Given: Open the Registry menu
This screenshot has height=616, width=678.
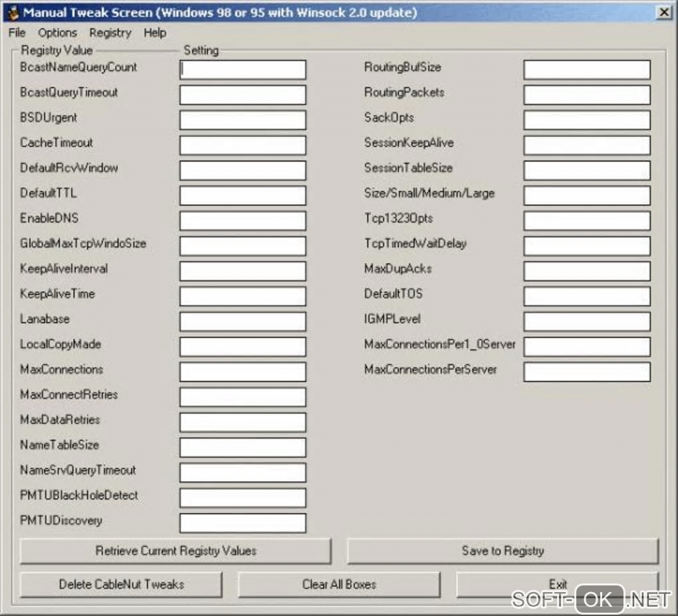Looking at the screenshot, I should point(110,33).
